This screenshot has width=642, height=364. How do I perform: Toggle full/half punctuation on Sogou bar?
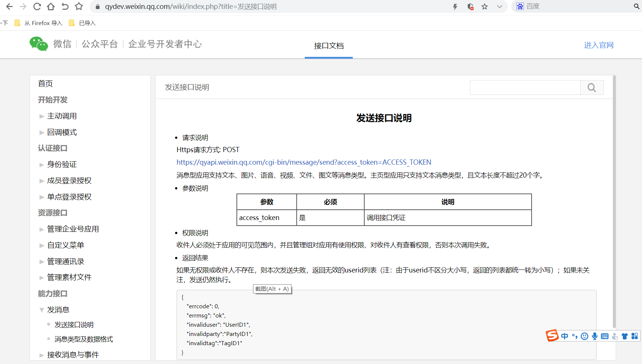[x=574, y=336]
